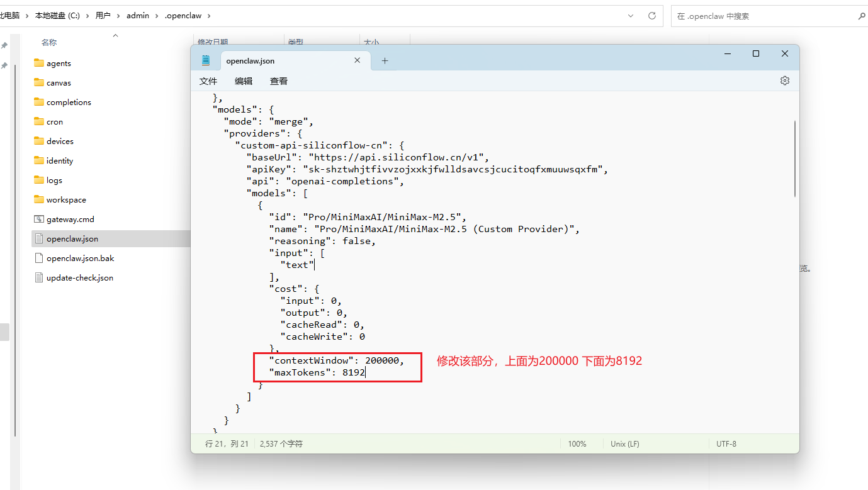This screenshot has height=490, width=868.
Task: Click the Notepad document icon on the tab bar
Action: tap(206, 60)
